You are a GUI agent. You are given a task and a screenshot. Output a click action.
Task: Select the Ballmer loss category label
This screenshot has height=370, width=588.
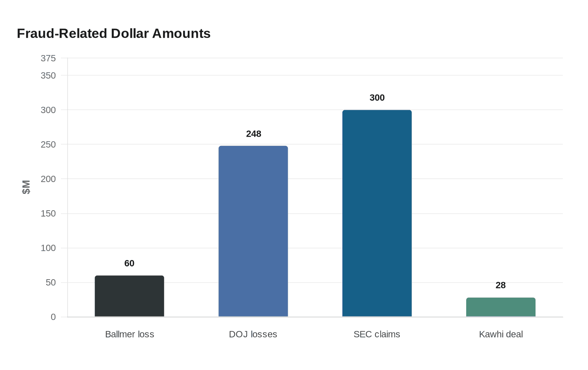(129, 334)
